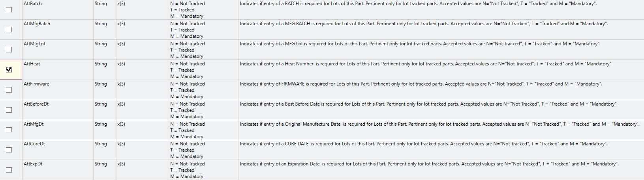This screenshot has height=180, width=644.
Task: Enable the AttExpDt row checkbox
Action: [9, 170]
